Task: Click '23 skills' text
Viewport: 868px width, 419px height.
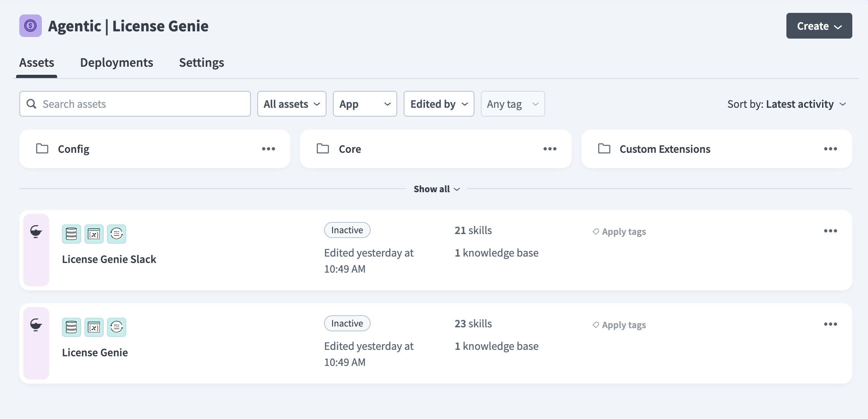Action: click(473, 324)
